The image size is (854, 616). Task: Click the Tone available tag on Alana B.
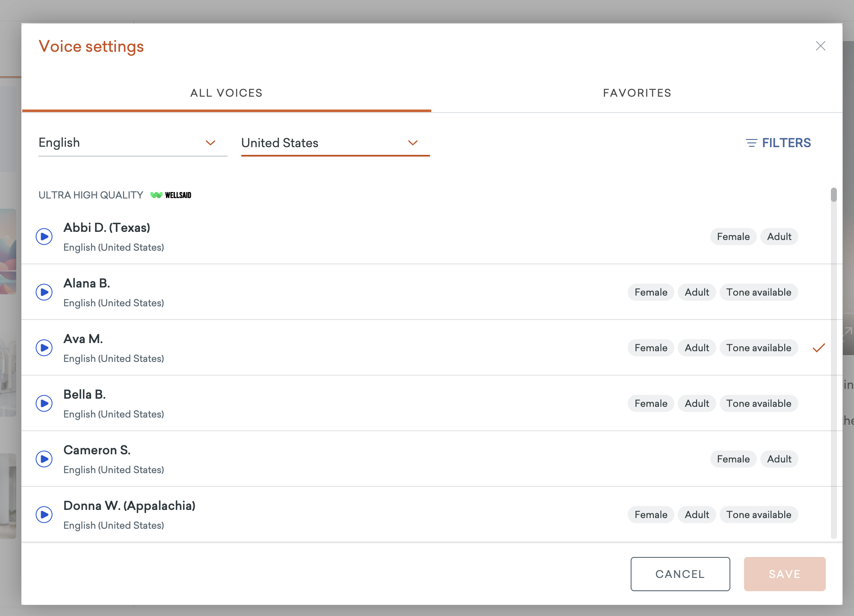click(x=759, y=292)
